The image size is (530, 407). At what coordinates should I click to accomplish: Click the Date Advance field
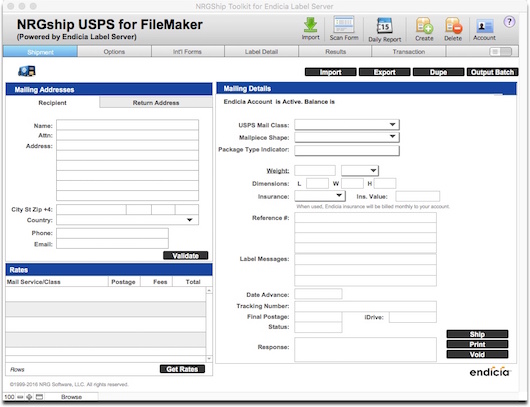pos(318,294)
